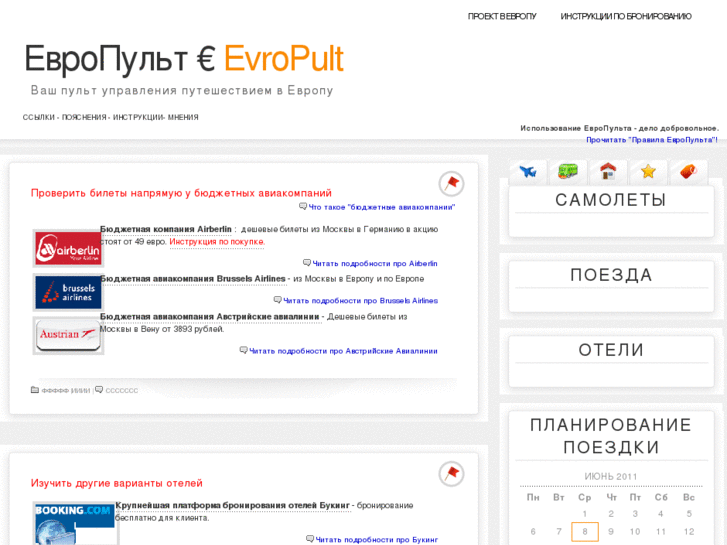The height and width of the screenshot is (545, 727).
Task: Click ССЫЛКИ - ПОЯСНЕНИЯ - ИНСТРУКЦИИ - МНЕНИЯ text
Action: tap(110, 117)
